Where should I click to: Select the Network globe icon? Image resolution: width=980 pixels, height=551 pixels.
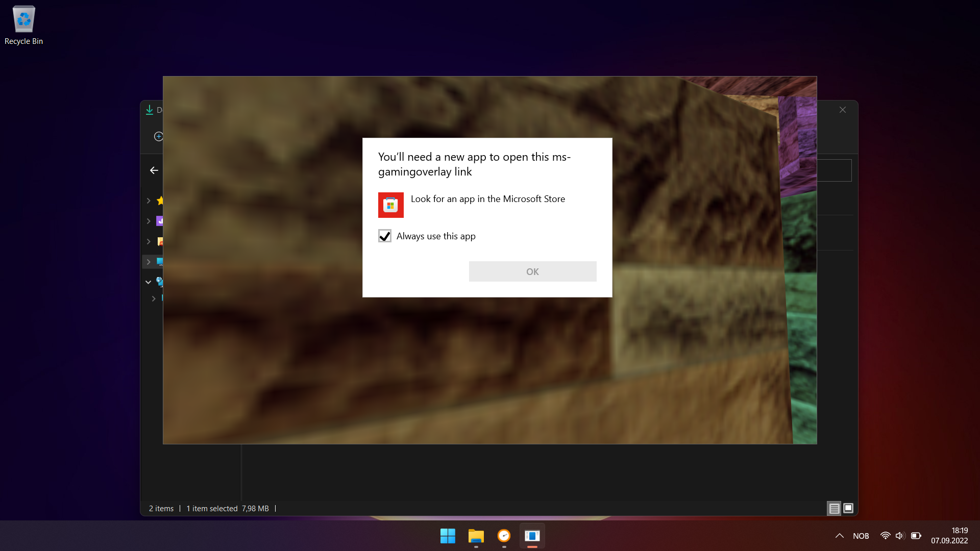[x=160, y=282]
